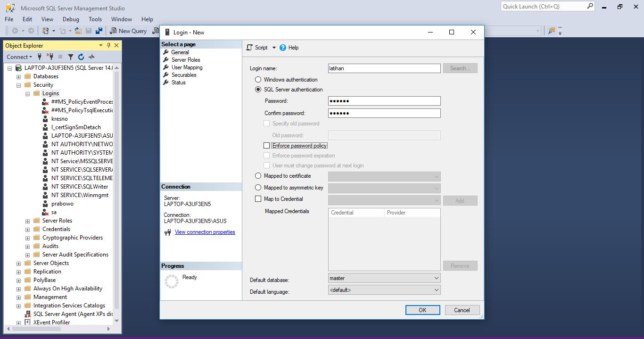Click the Login name input field
The width and height of the screenshot is (644, 339).
coord(384,68)
